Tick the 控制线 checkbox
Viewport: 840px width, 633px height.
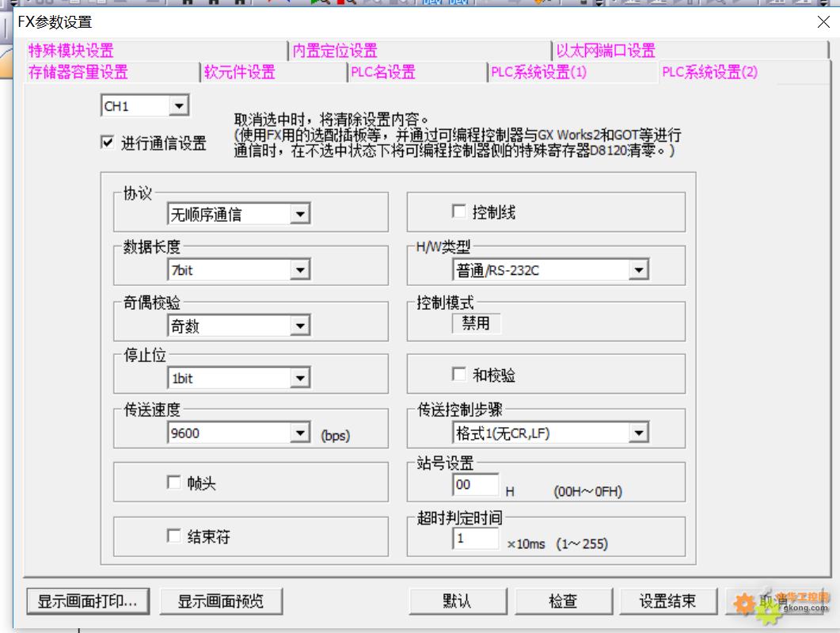coord(459,212)
